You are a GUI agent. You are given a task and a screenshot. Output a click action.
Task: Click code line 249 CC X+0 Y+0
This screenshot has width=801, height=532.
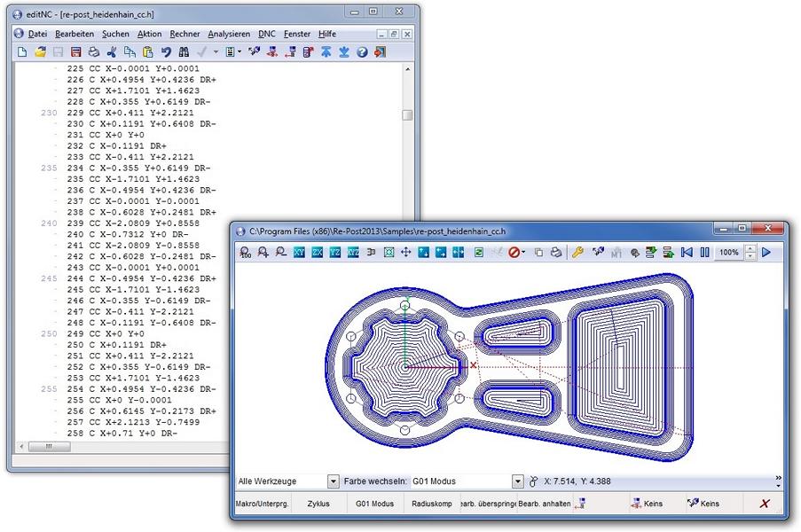(106, 334)
